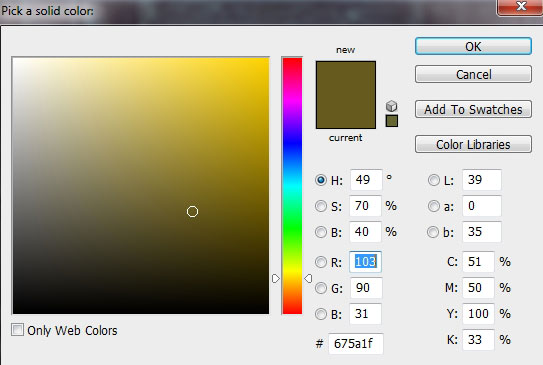Click the H value field showing 49
The image size is (543, 365).
tap(366, 180)
